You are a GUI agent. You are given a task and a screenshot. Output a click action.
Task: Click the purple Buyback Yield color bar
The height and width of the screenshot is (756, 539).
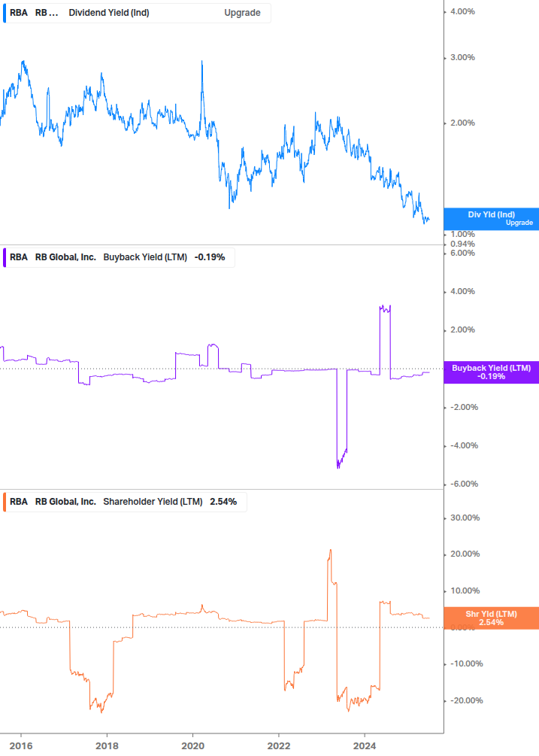point(5,257)
